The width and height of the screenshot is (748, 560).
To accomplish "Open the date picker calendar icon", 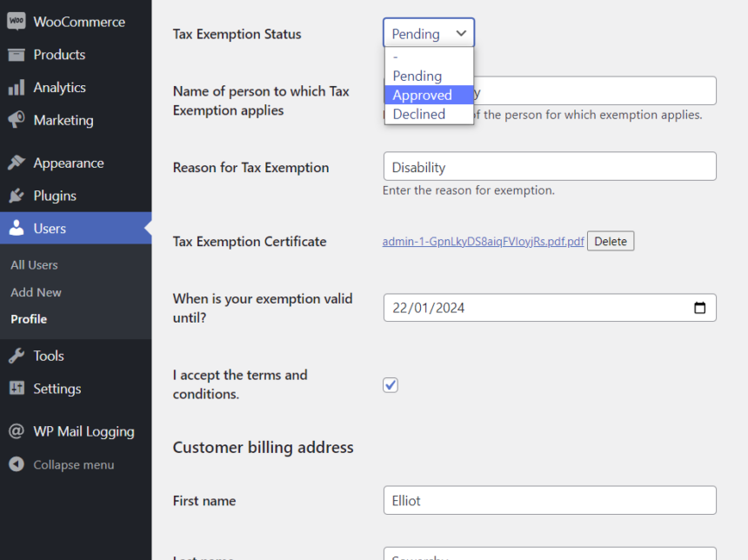I will coord(700,307).
